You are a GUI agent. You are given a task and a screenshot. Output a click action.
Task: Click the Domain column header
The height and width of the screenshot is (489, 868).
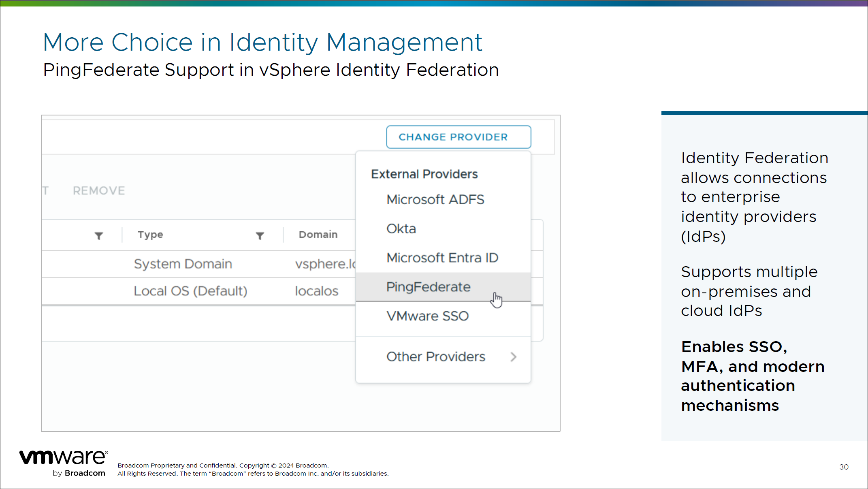tap(318, 235)
